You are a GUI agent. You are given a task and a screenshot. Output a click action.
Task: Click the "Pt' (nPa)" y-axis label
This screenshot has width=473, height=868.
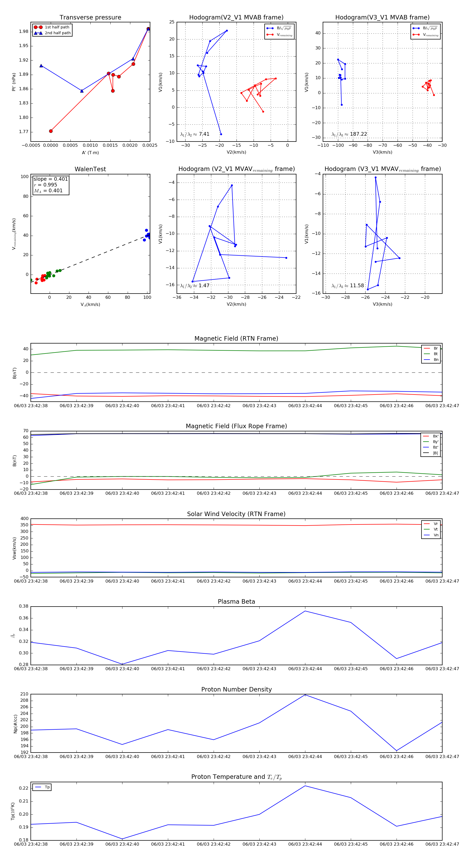pyautogui.click(x=14, y=82)
